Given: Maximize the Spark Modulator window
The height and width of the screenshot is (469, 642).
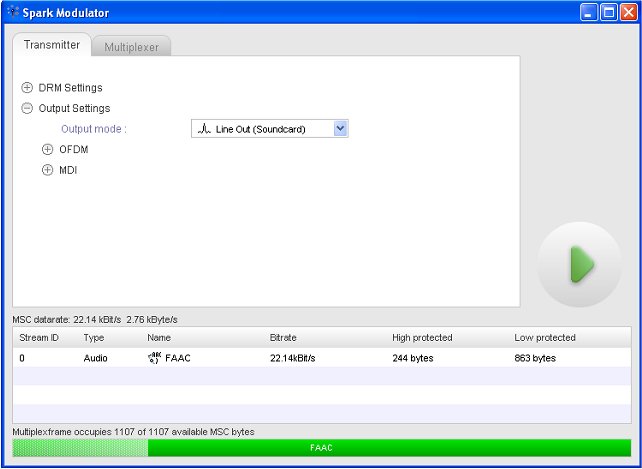Looking at the screenshot, I should pos(607,13).
